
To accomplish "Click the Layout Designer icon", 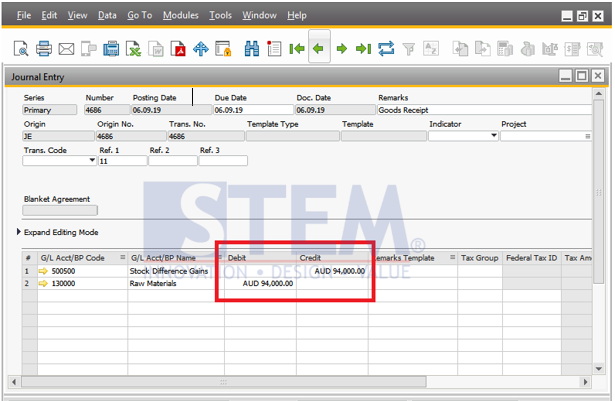I will point(595,49).
